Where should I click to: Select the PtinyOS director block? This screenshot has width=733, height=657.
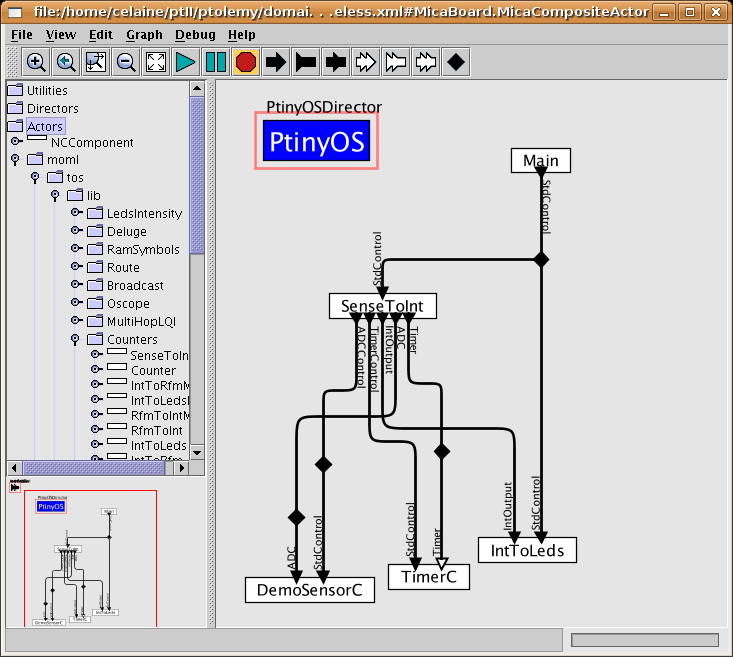[x=316, y=141]
